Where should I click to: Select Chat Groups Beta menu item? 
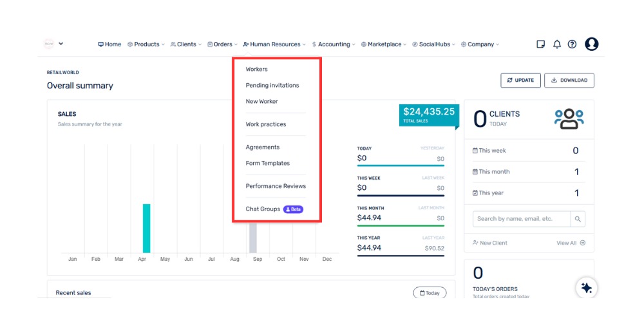pyautogui.click(x=263, y=209)
